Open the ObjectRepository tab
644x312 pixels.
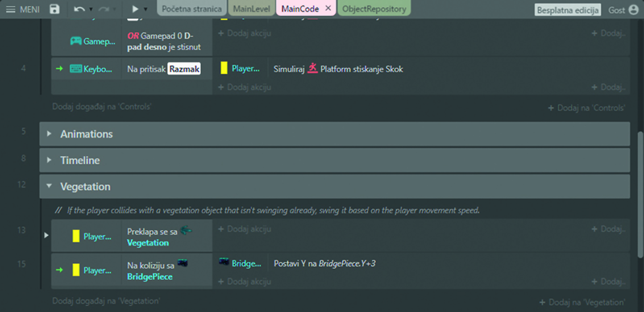point(374,9)
